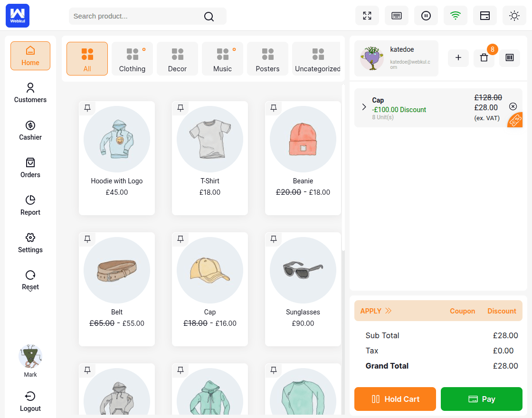Clear the cart with the trash icon
The image size is (532, 418).
tap(484, 57)
